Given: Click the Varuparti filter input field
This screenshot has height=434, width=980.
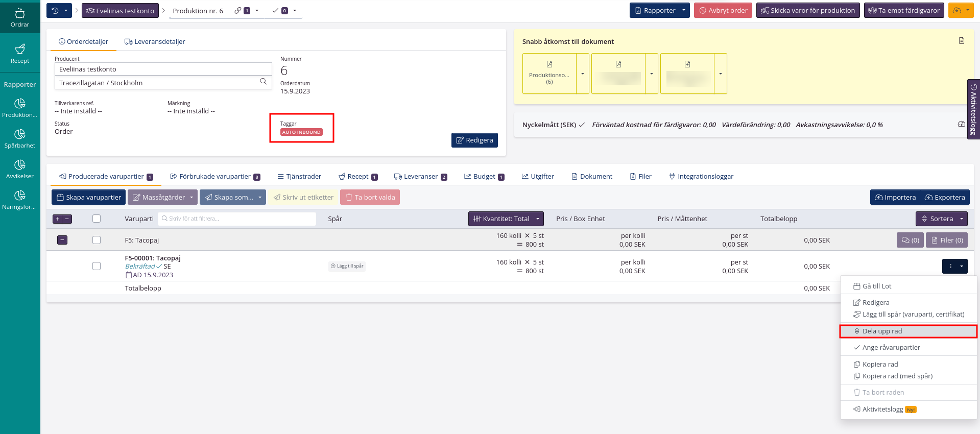Looking at the screenshot, I should (237, 219).
